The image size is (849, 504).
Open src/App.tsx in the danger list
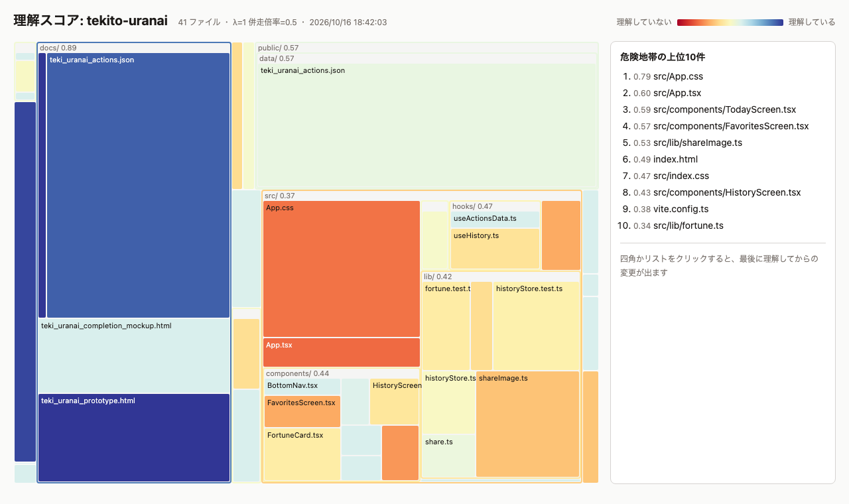(677, 93)
